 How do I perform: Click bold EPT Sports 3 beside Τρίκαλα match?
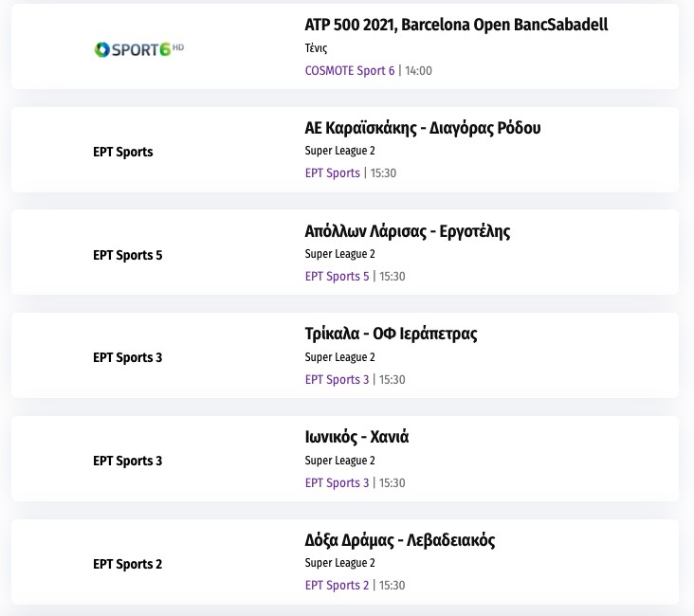[128, 358]
